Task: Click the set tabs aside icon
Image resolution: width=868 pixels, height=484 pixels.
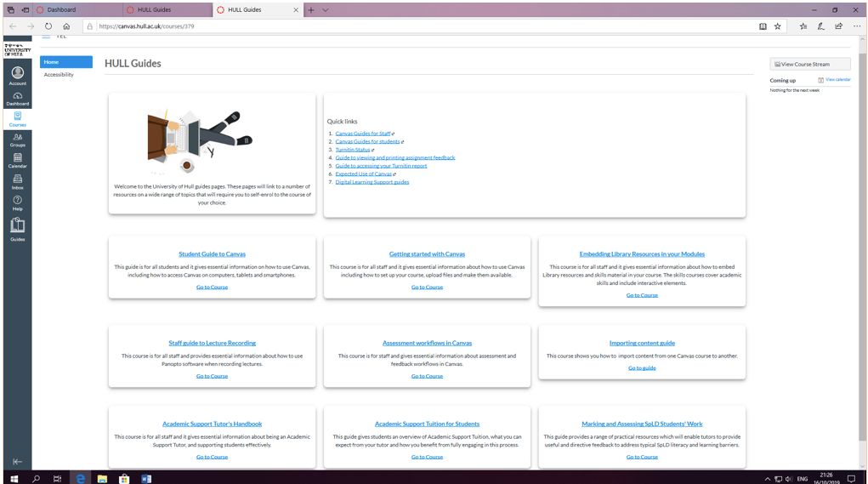Action: (26, 10)
